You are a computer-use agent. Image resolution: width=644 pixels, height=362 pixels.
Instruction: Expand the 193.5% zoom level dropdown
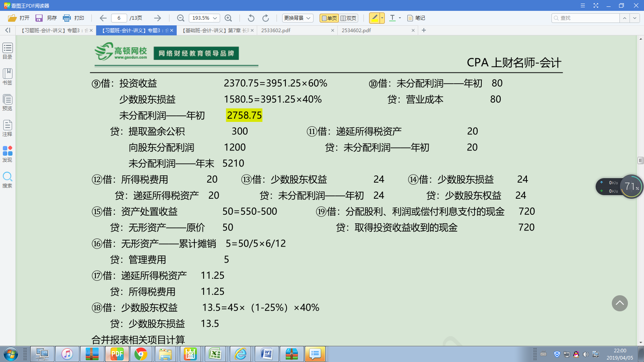(x=215, y=18)
